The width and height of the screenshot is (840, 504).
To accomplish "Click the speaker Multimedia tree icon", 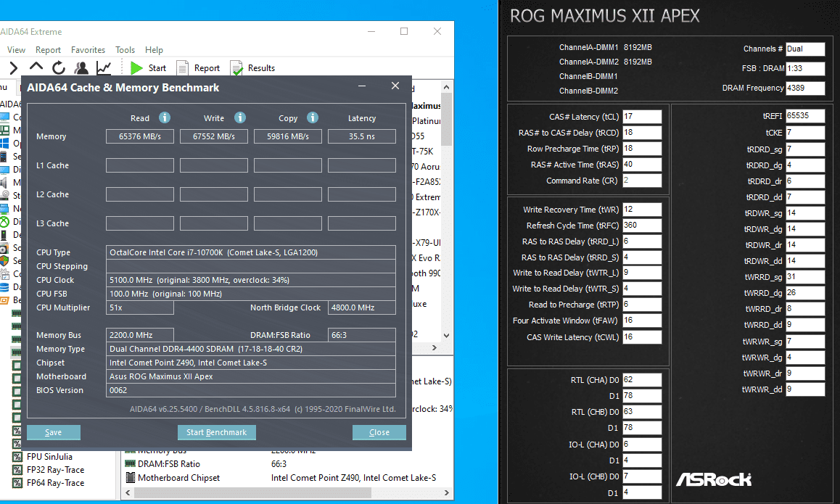I will point(4,182).
